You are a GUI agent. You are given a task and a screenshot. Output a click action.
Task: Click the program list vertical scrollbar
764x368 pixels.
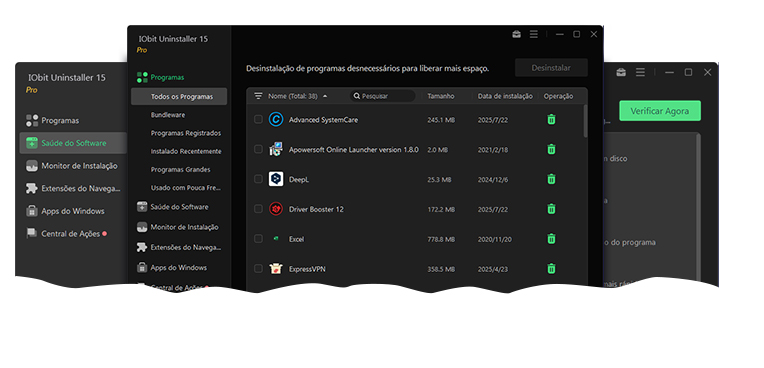(x=585, y=121)
